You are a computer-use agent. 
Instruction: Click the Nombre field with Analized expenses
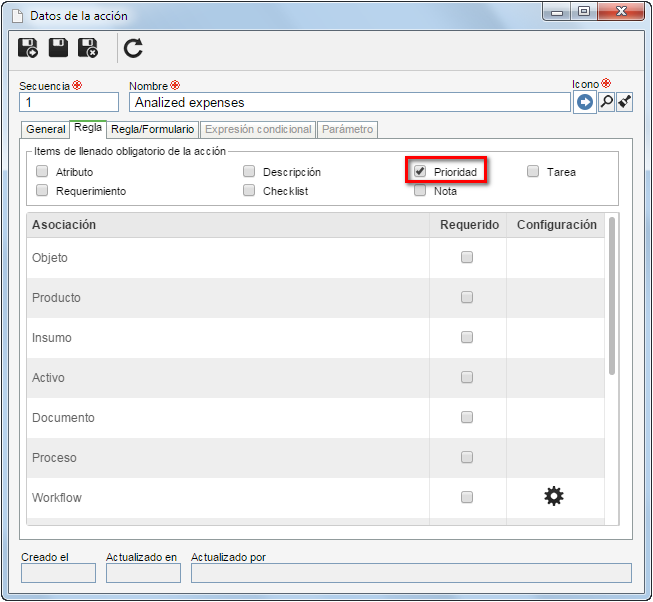coord(349,102)
